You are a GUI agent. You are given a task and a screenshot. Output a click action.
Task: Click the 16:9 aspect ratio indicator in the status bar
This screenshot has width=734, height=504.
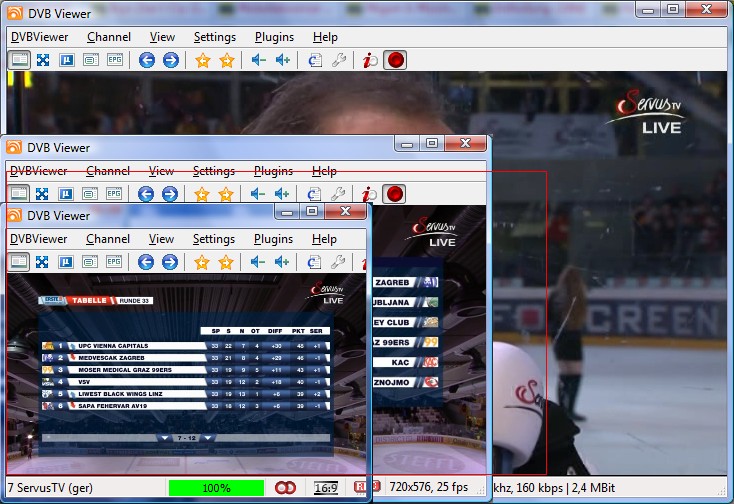pos(326,488)
